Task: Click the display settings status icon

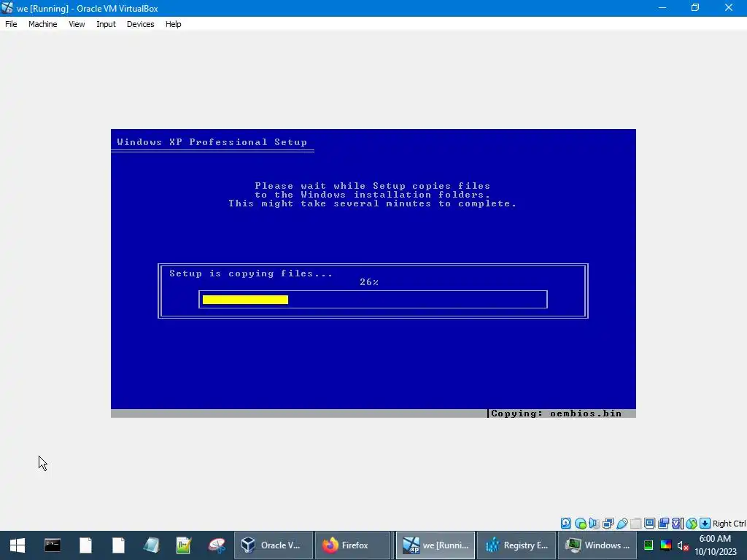Action: 649,524
